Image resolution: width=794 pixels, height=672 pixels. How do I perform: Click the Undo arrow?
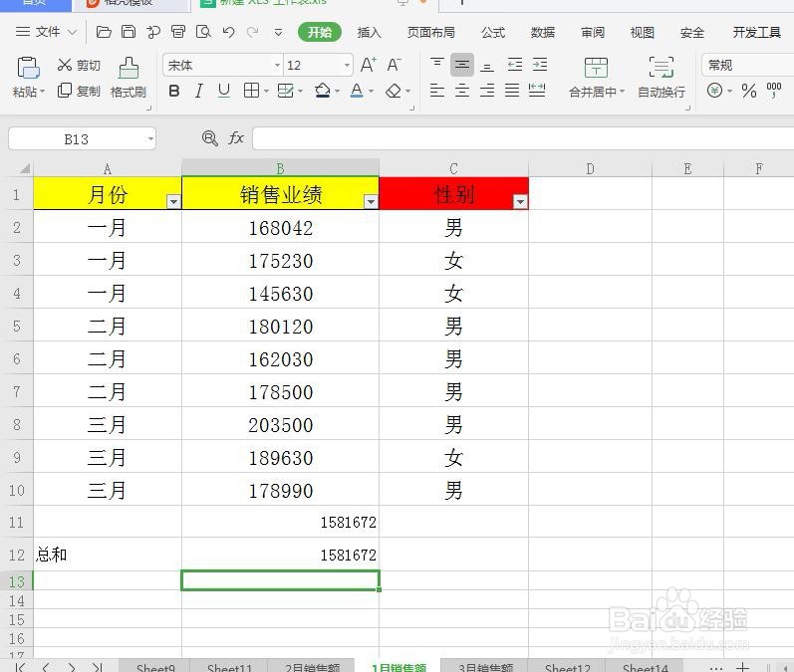pyautogui.click(x=228, y=33)
